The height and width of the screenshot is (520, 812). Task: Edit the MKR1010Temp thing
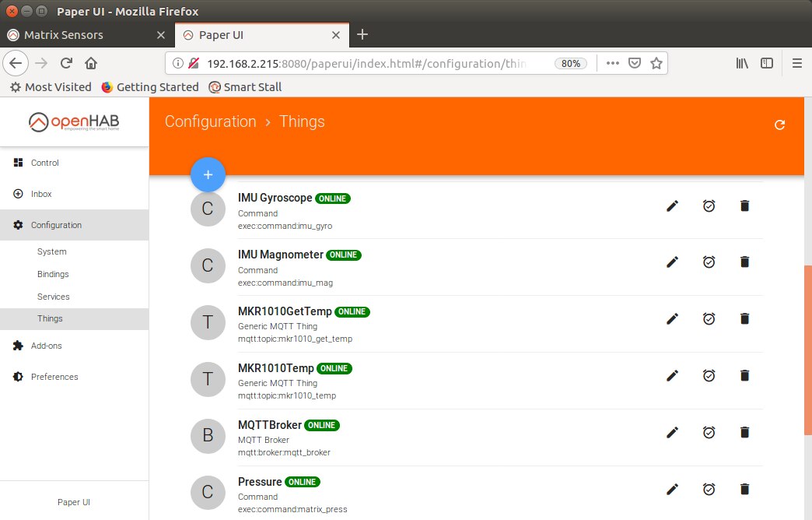click(x=672, y=375)
